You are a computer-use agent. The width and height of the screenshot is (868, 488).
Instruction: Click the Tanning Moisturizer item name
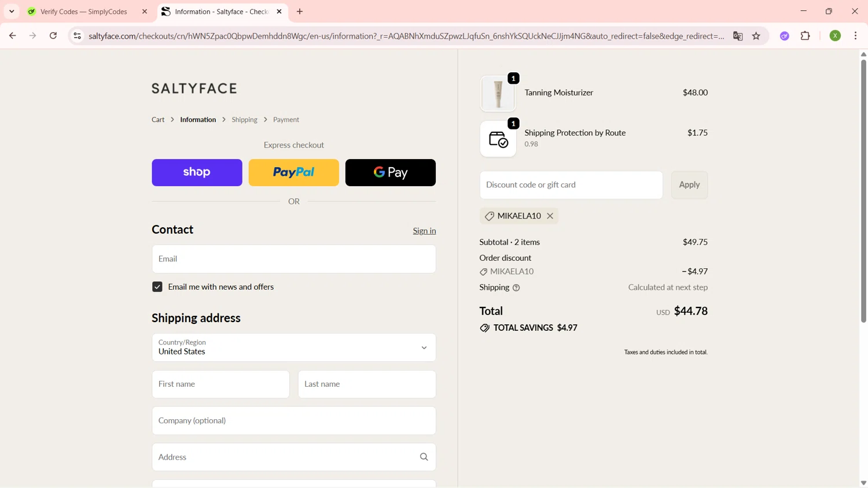[558, 93]
